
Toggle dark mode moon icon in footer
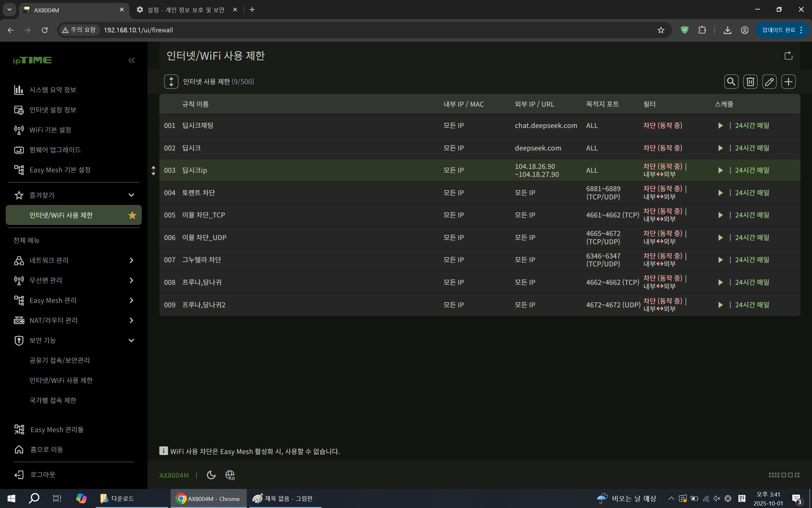click(x=211, y=475)
